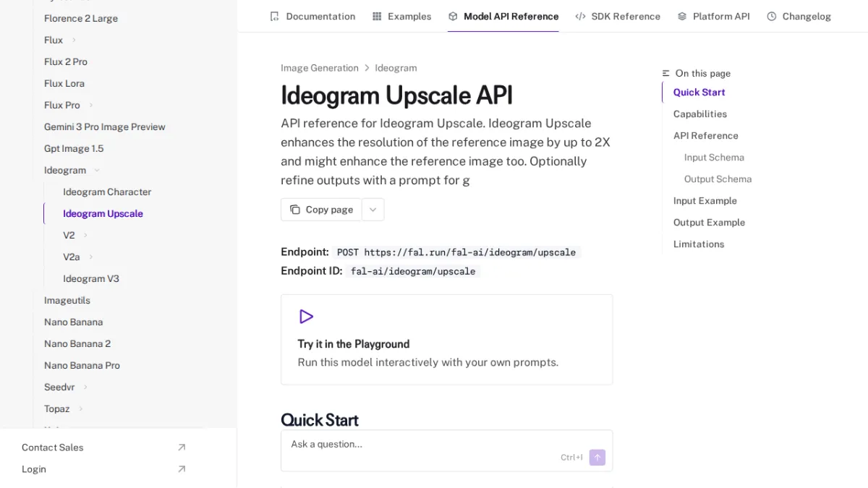Click the Contact Sales external arrow icon

tap(182, 448)
